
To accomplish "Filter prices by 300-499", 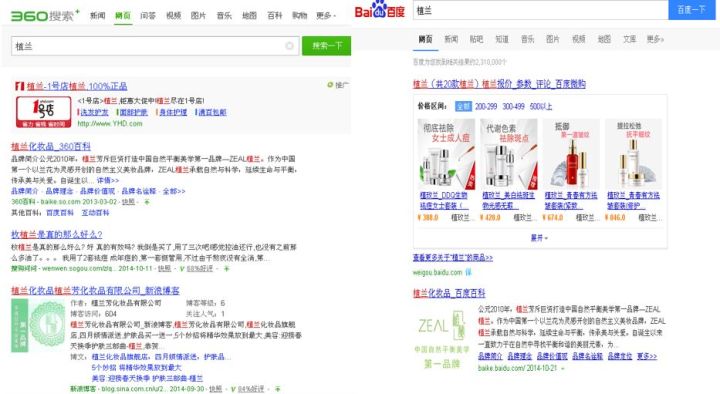I will pos(513,106).
